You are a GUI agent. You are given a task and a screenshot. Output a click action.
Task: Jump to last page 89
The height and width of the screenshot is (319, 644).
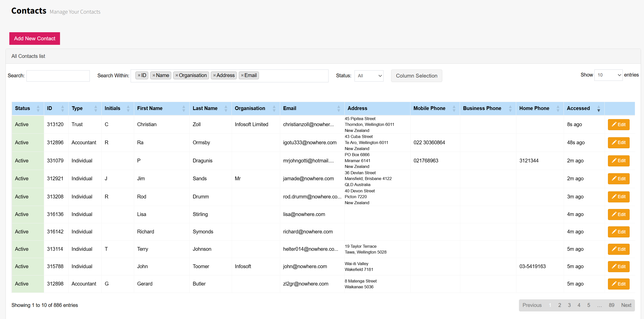tap(611, 305)
